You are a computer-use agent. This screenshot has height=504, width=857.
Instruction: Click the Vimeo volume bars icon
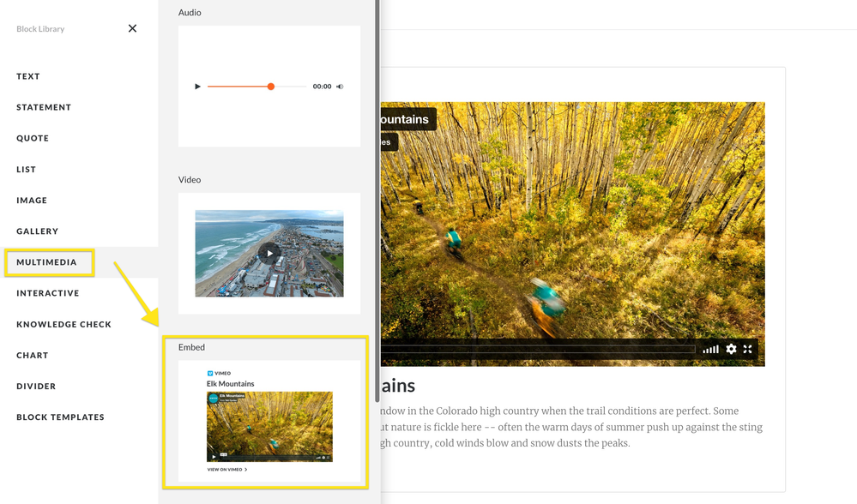710,349
